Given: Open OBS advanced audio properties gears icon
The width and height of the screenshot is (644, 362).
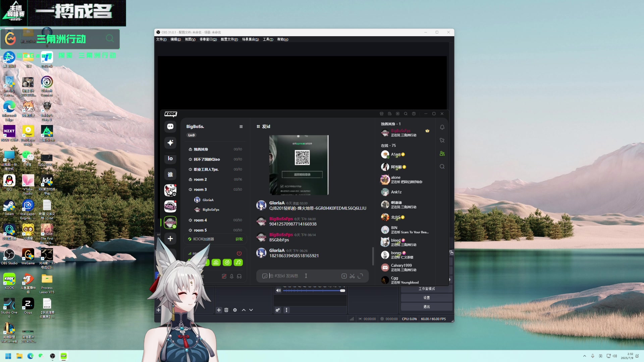Looking at the screenshot, I should (x=278, y=310).
